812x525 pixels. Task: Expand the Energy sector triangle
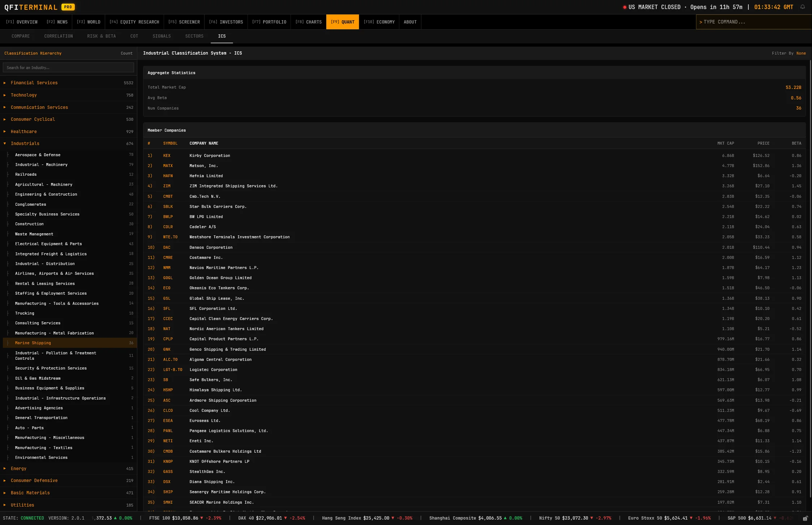[x=5, y=468]
